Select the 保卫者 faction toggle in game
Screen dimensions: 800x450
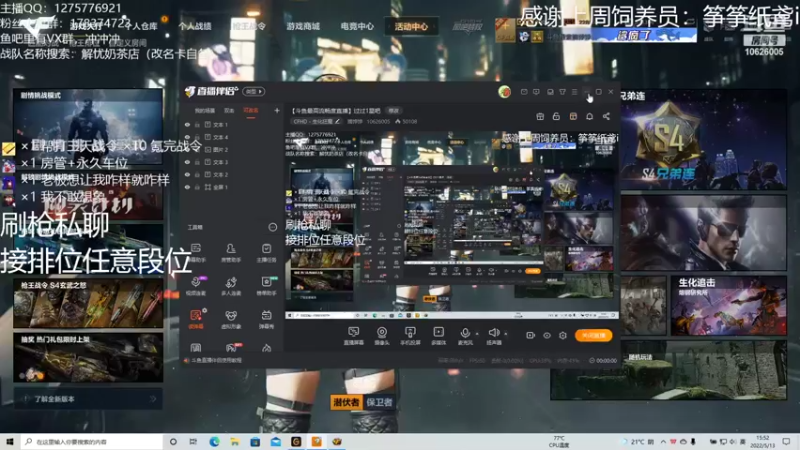pos(379,402)
